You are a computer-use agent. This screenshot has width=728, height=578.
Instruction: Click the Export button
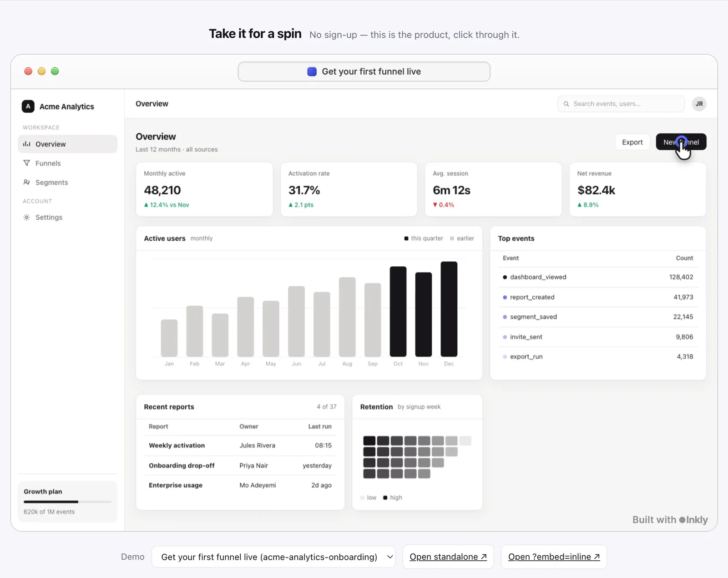[x=632, y=142]
